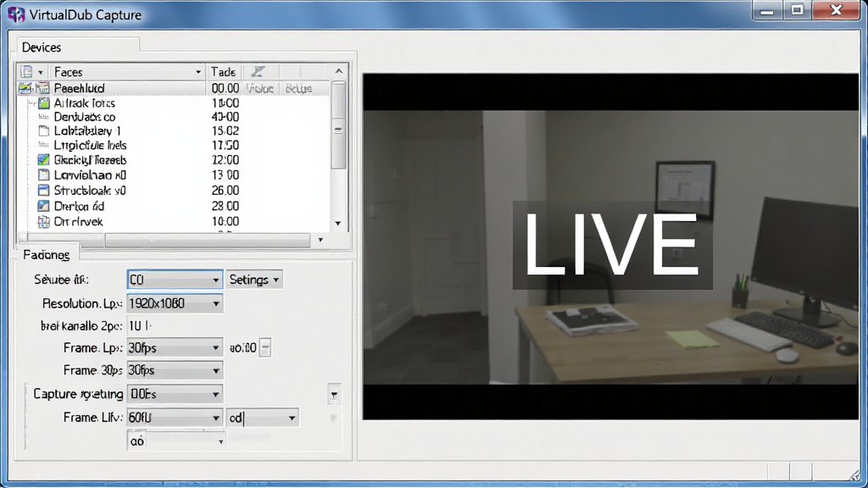Image resolution: width=868 pixels, height=488 pixels.
Task: Select the Peeehlud row name
Action: coord(79,88)
